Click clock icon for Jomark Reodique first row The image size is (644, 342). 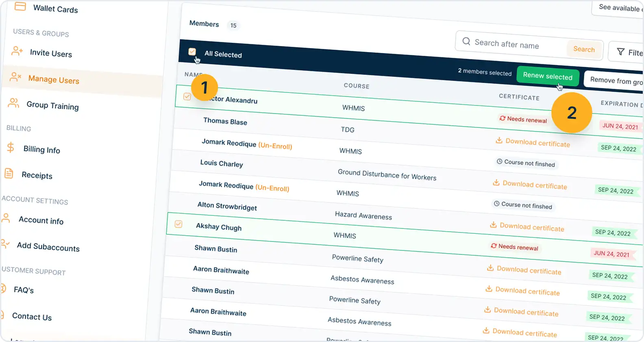(499, 162)
